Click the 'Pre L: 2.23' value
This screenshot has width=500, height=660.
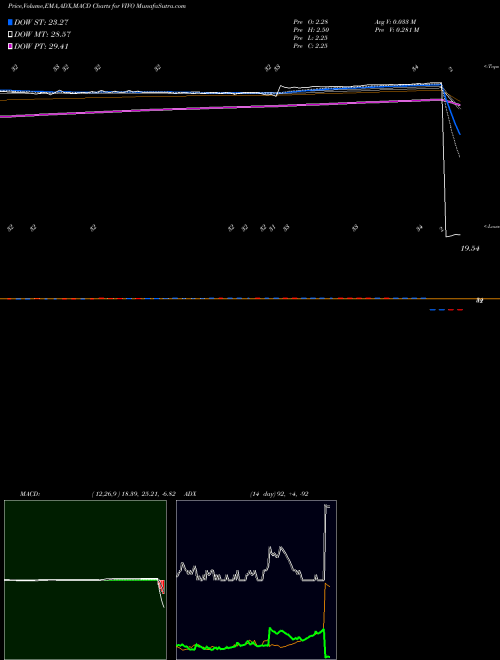tap(311, 38)
